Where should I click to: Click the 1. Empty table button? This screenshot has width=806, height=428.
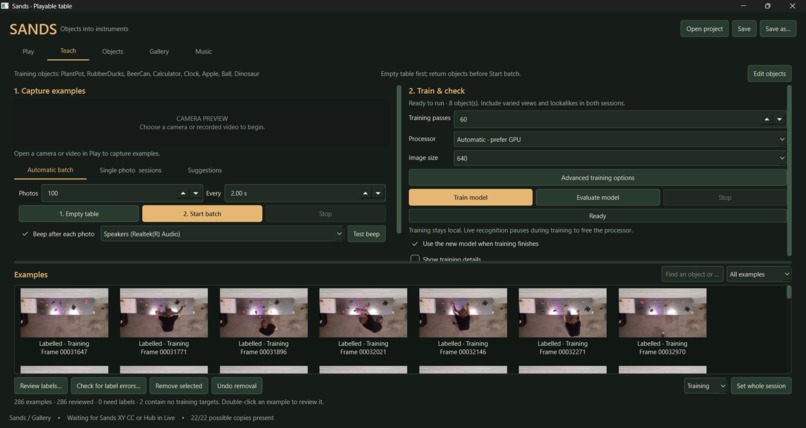(79, 214)
